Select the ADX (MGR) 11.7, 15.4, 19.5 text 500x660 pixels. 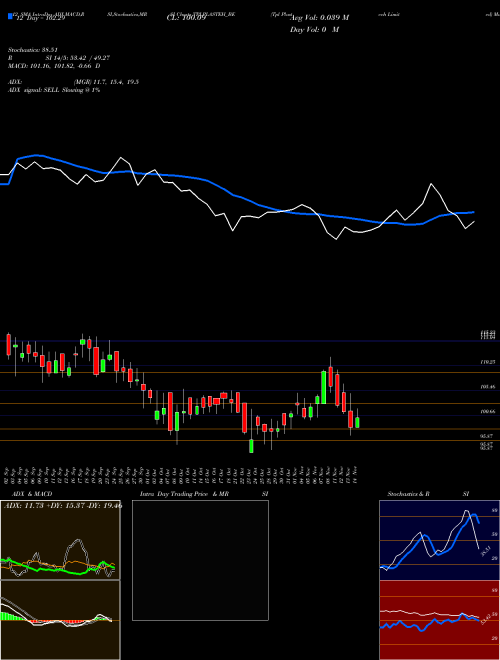(x=74, y=82)
